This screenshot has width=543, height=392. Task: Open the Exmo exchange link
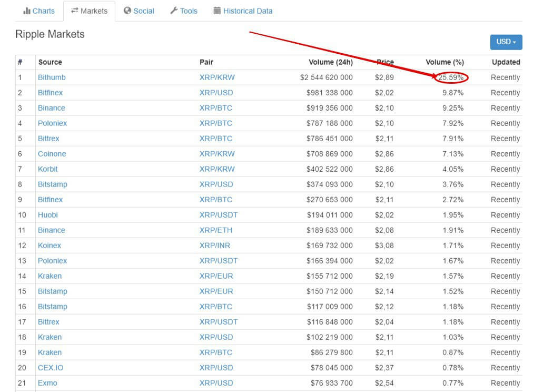point(47,383)
